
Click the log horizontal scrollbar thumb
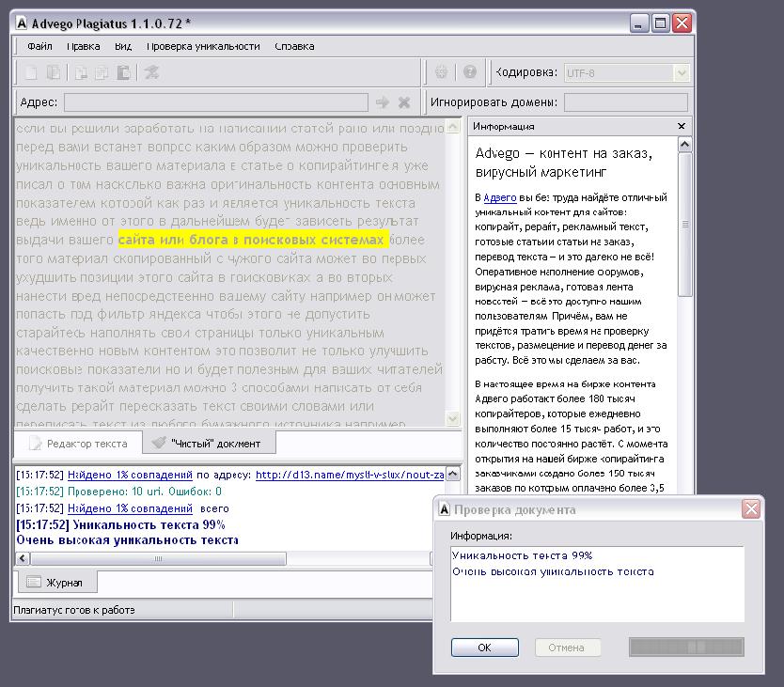pos(158,558)
